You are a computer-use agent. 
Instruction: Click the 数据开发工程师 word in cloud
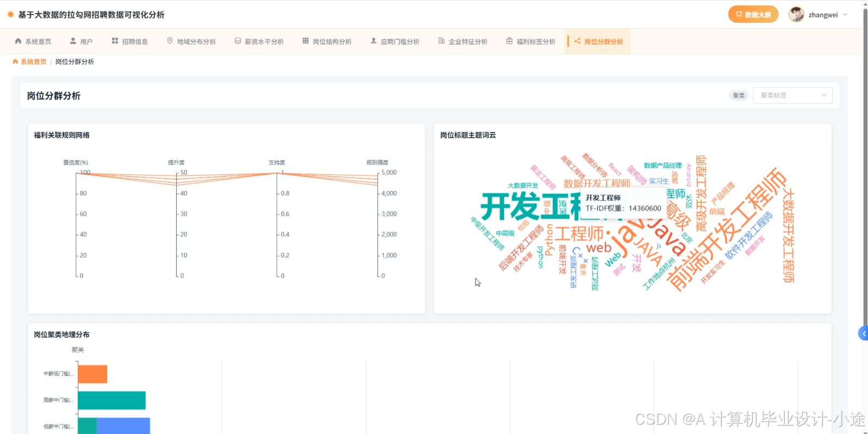click(597, 183)
